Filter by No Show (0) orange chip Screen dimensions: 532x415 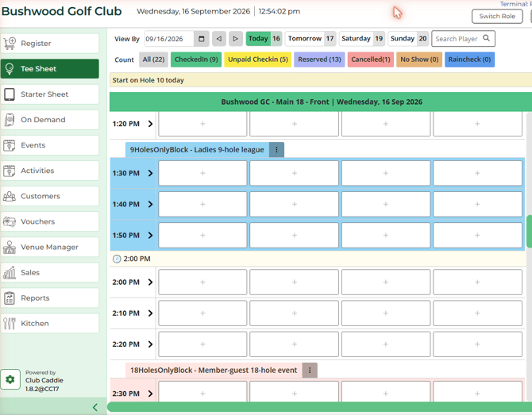coord(419,60)
